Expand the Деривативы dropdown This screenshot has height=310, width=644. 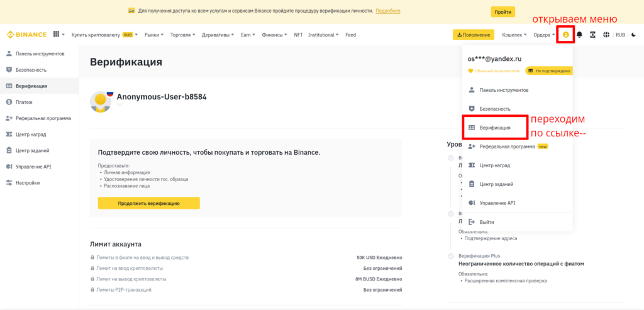[218, 35]
